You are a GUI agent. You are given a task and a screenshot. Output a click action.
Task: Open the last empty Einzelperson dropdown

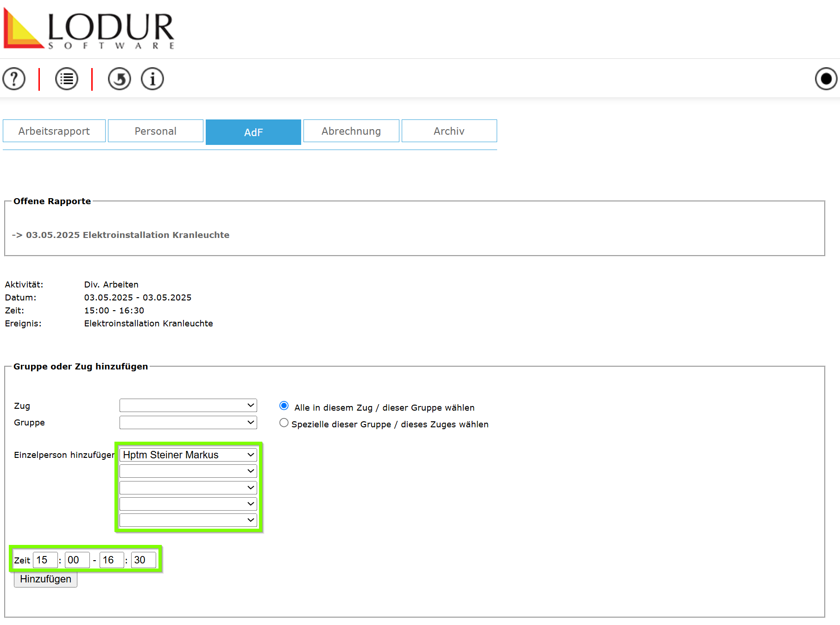tap(188, 520)
